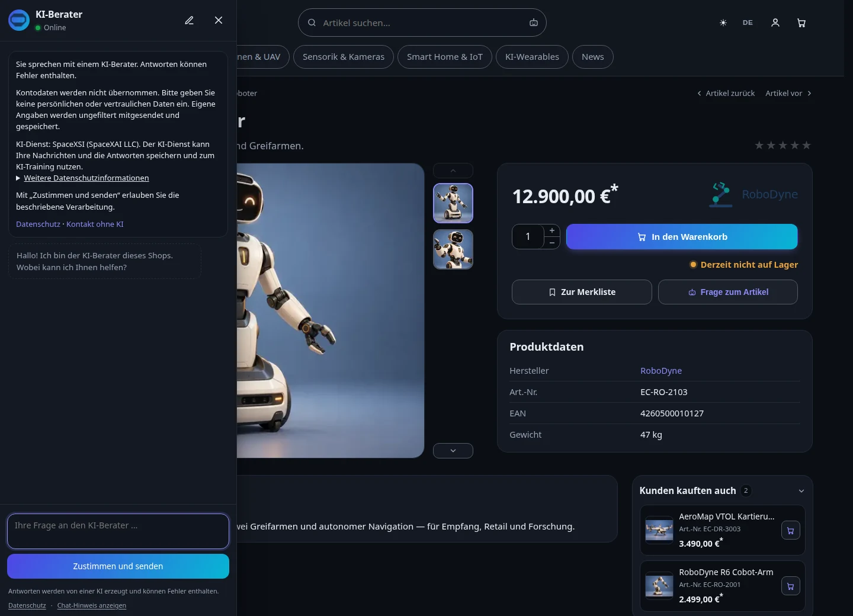The width and height of the screenshot is (853, 616).
Task: Click the AI search robot icon
Action: 534,23
